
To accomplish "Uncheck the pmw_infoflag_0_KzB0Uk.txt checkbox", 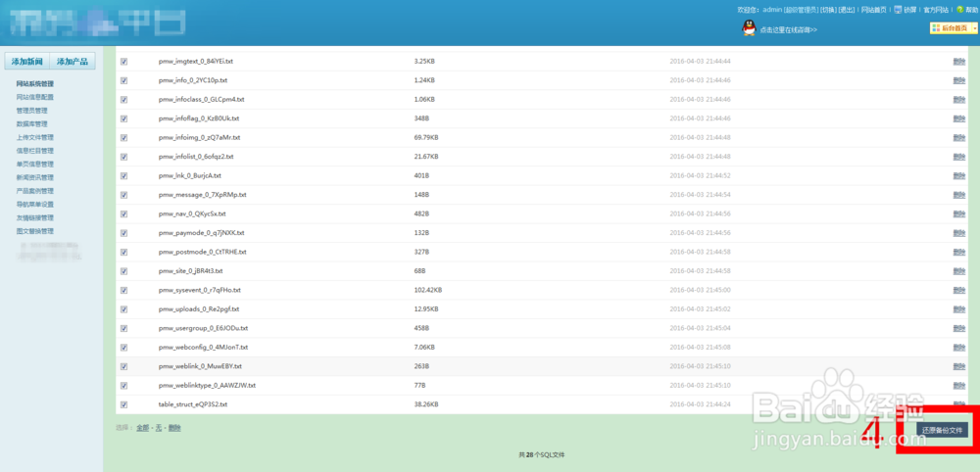I will click(x=123, y=118).
